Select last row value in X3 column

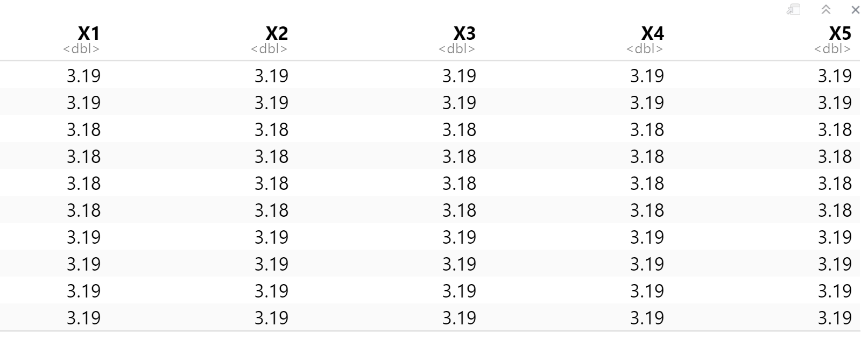[460, 318]
